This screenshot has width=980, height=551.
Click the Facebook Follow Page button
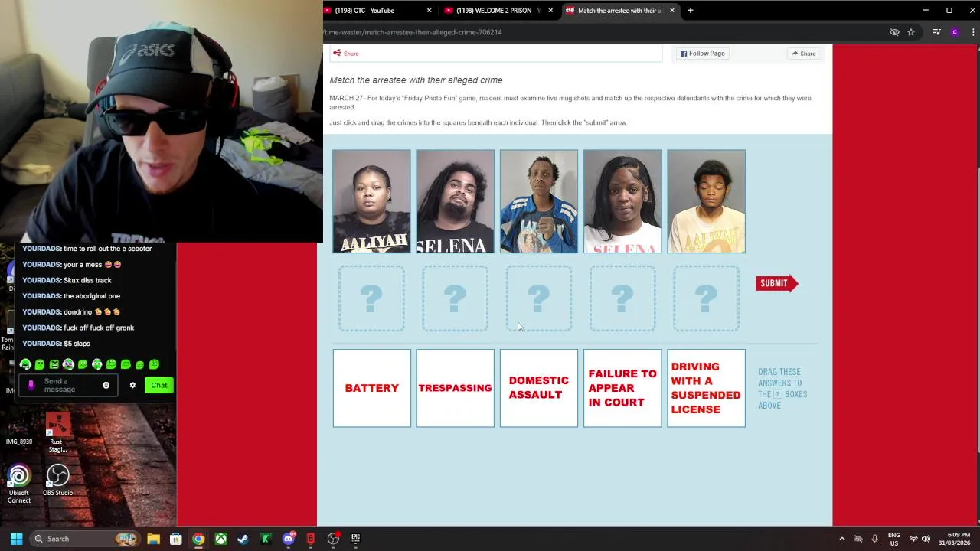coord(703,54)
